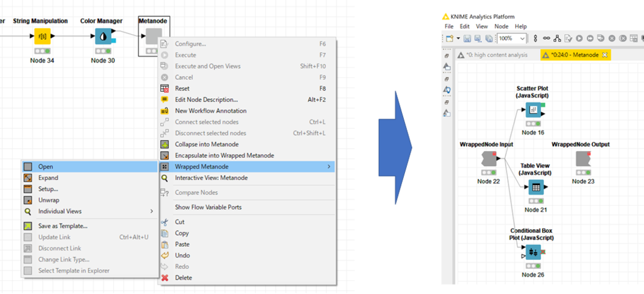
Task: Click the Node 22 label
Action: pos(488,181)
